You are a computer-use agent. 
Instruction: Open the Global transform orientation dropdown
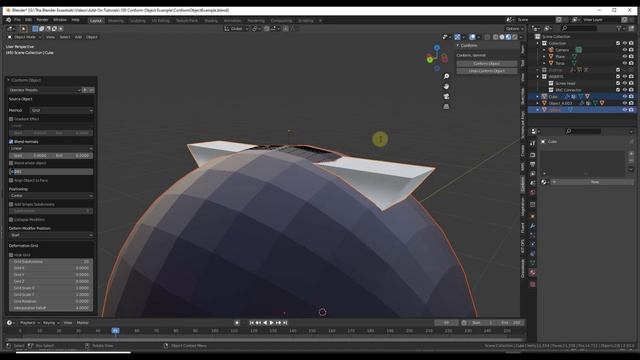237,29
